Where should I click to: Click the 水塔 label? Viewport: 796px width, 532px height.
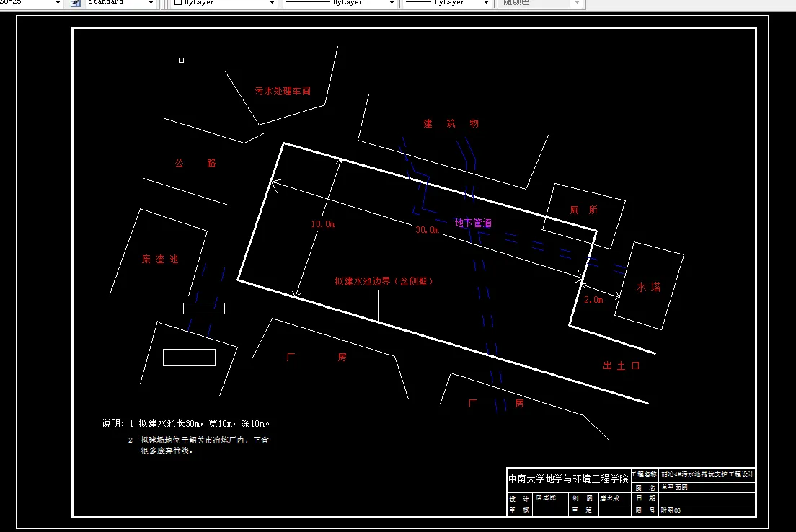tap(649, 288)
